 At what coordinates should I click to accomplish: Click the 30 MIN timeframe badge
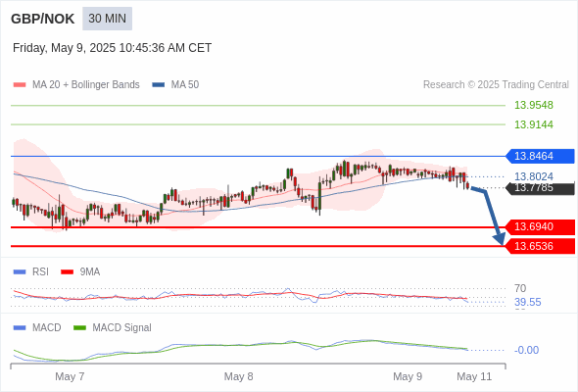107,19
